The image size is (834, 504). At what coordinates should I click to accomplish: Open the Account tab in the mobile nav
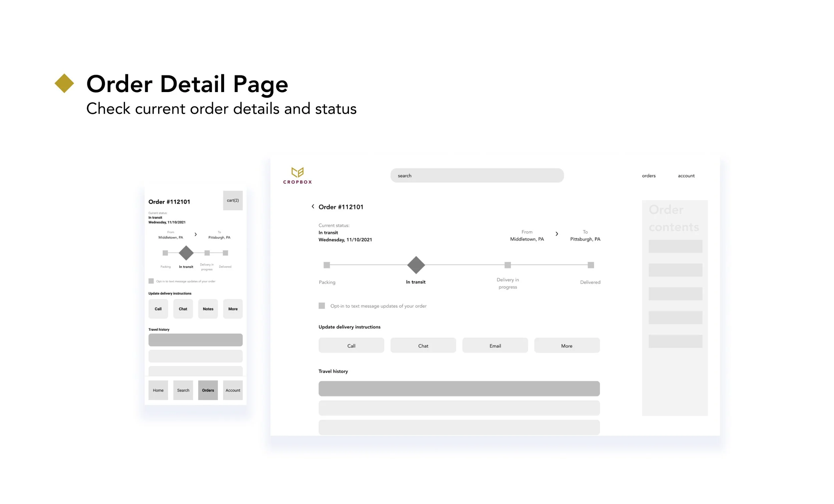(233, 390)
